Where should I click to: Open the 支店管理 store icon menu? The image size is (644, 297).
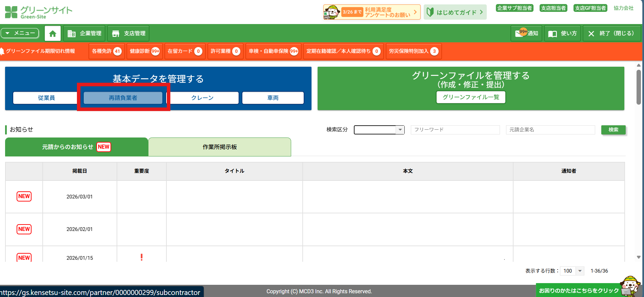(116, 34)
